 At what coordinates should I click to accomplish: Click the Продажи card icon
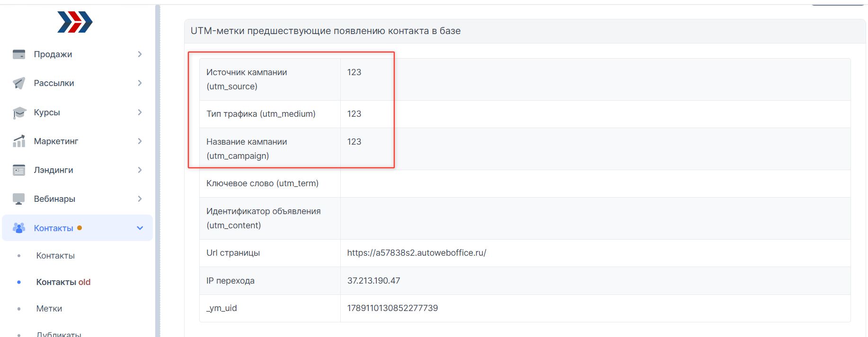pyautogui.click(x=19, y=54)
